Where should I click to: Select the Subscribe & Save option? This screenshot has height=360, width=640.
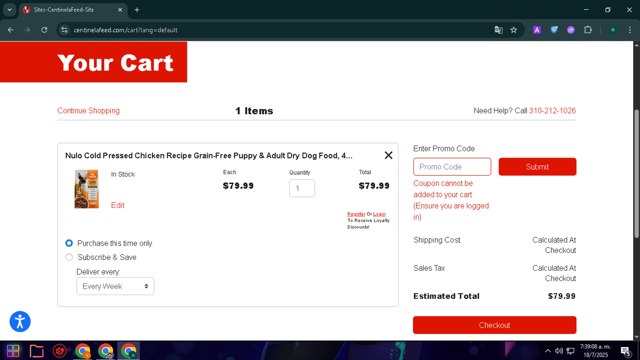[x=69, y=257]
